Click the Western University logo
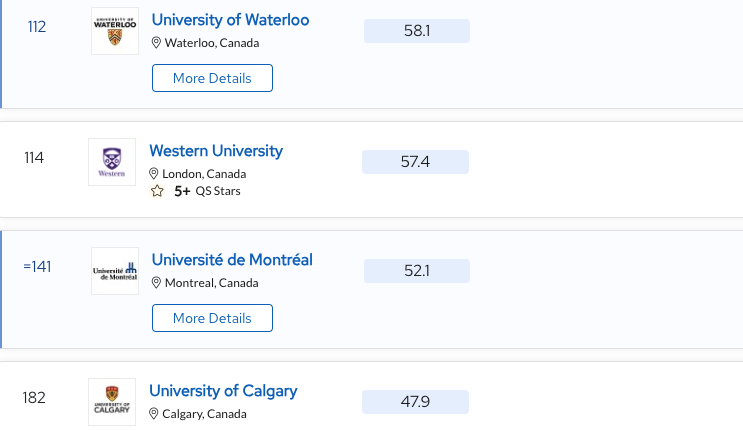This screenshot has height=430, width=743. [x=112, y=162]
